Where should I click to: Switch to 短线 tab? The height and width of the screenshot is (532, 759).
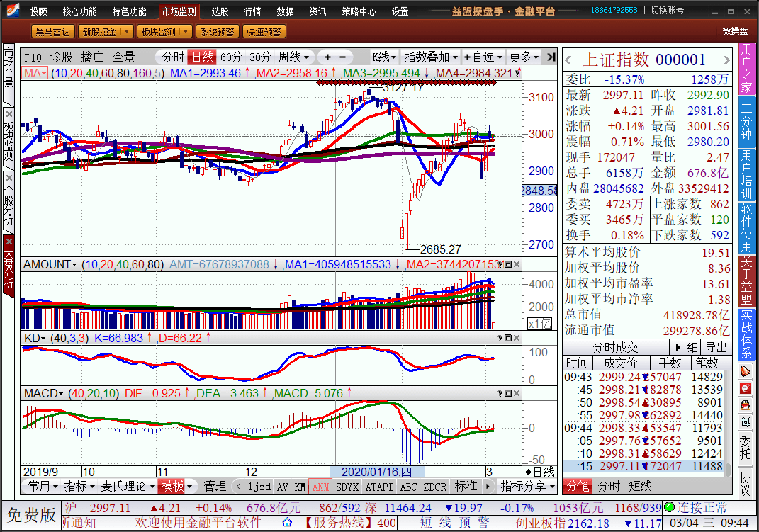pyautogui.click(x=640, y=486)
